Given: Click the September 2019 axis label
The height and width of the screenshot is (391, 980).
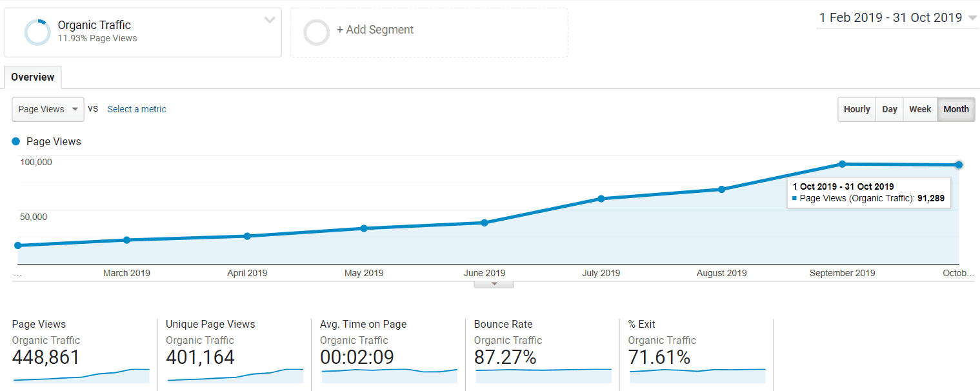Looking at the screenshot, I should pos(843,273).
